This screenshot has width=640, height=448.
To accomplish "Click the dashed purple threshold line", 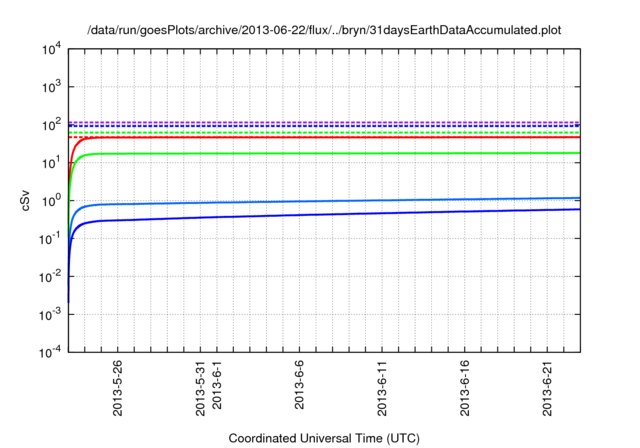I will [x=324, y=122].
